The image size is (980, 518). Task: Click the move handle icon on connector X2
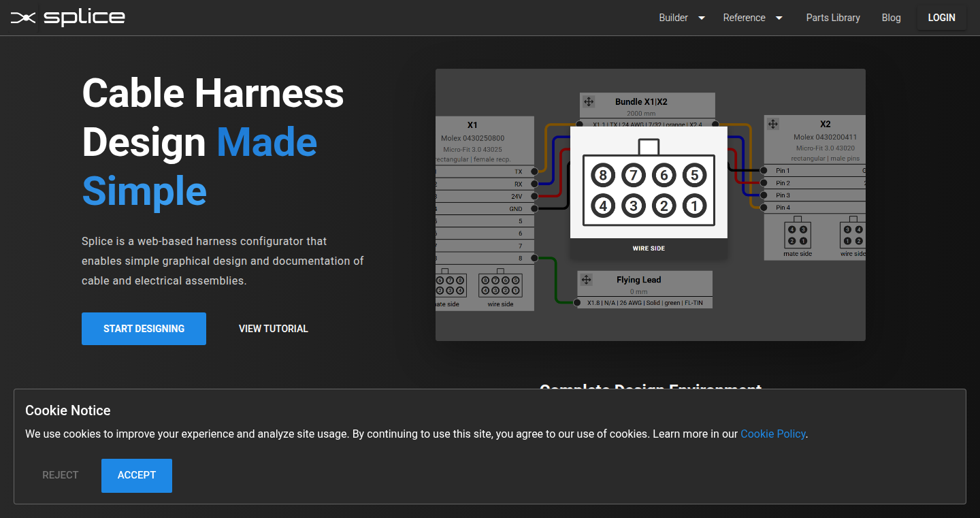click(773, 124)
